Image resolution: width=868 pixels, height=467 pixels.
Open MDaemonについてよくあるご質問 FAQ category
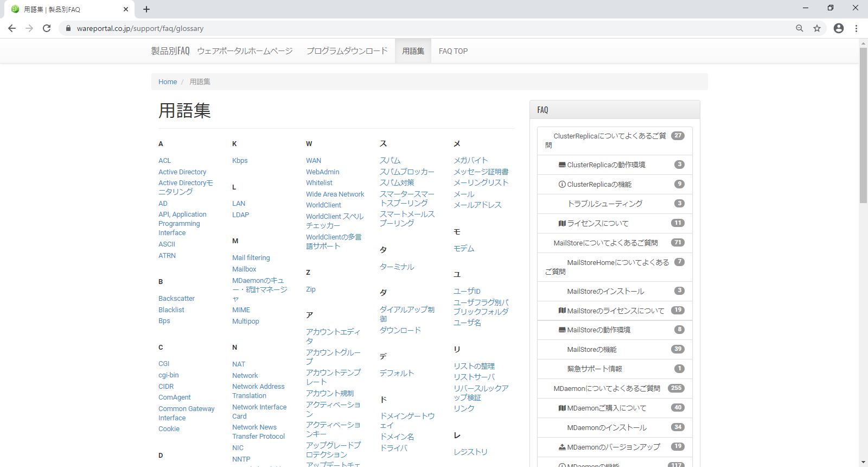[615, 388]
